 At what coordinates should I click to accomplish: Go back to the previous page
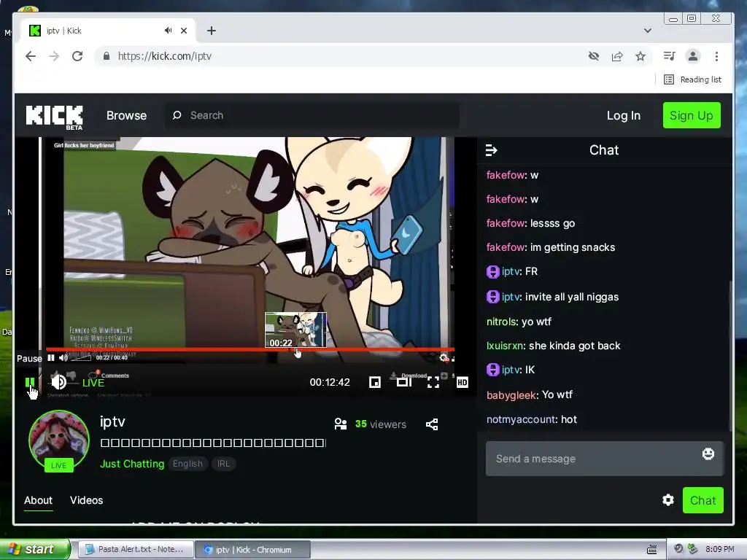coord(31,56)
